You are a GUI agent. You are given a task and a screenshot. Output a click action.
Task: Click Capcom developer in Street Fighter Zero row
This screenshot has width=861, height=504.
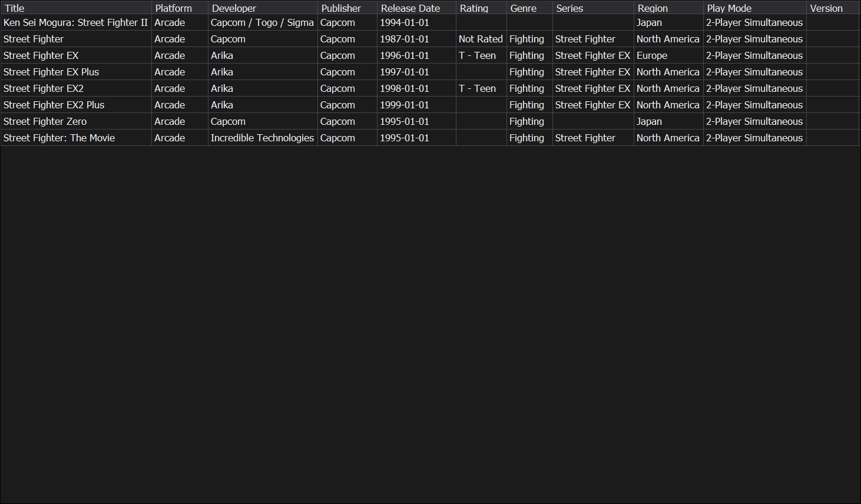pos(263,121)
